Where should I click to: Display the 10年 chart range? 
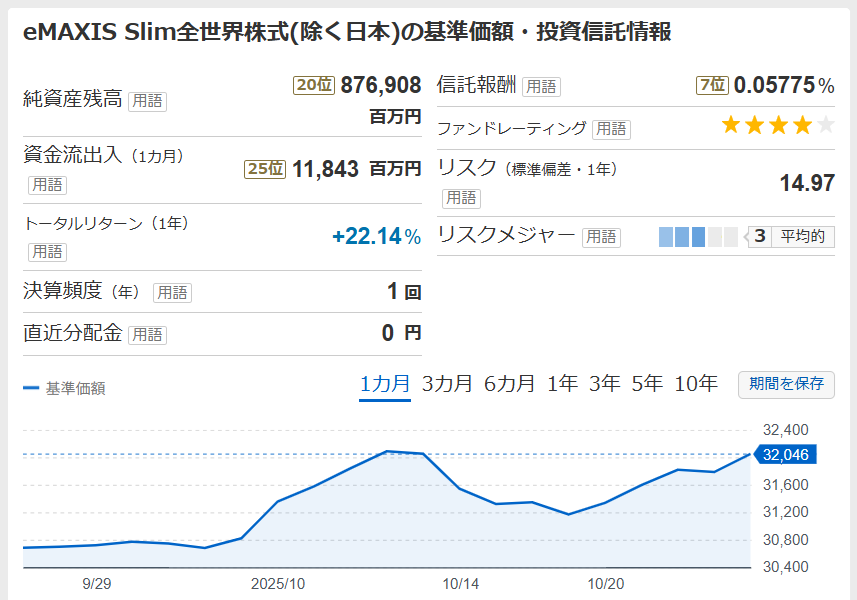point(695,384)
